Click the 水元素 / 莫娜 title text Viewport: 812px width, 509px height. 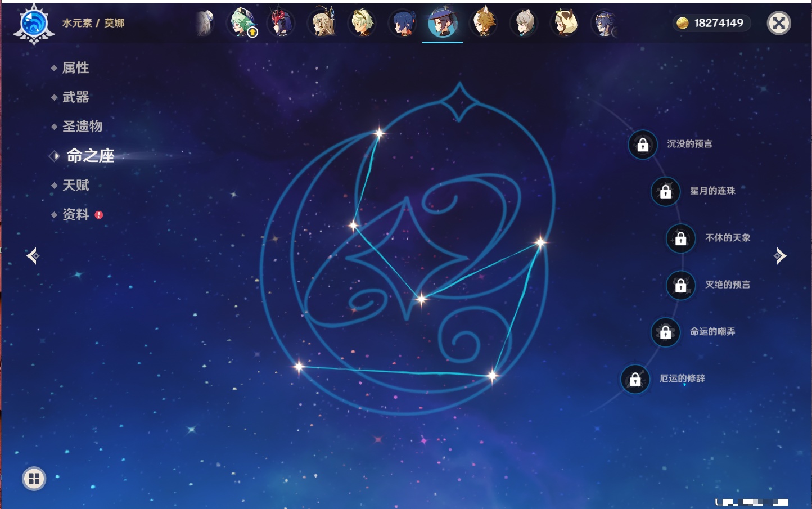tap(93, 23)
